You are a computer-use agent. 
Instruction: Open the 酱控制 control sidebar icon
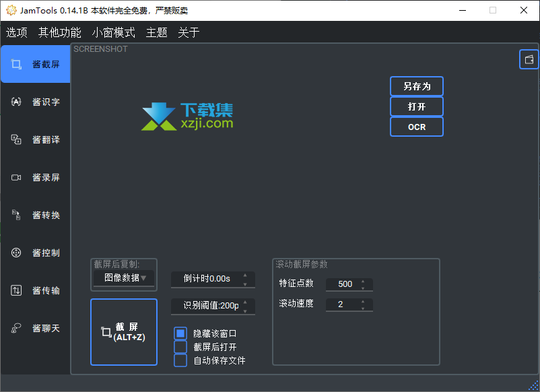16,253
